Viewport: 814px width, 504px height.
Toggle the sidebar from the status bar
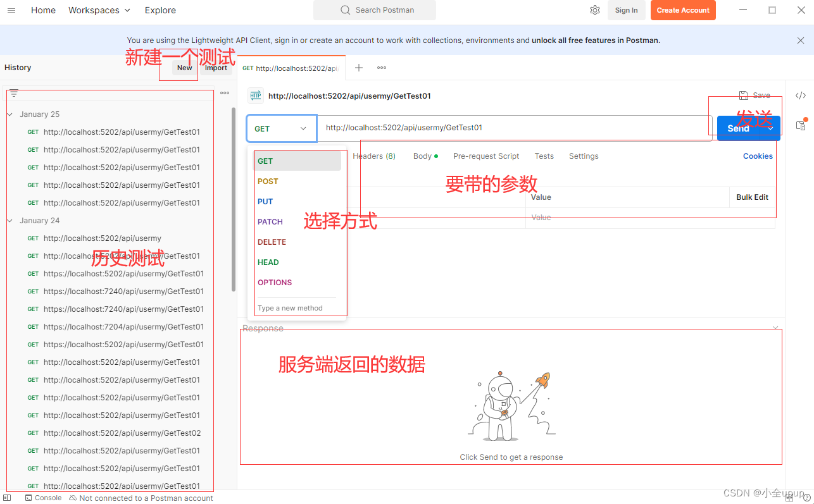point(8,498)
